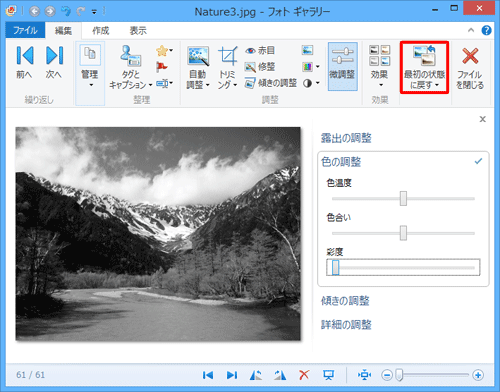Viewport: 500px width, 392px height.
Task: Click the zoom slider handle
Action: 399,375
